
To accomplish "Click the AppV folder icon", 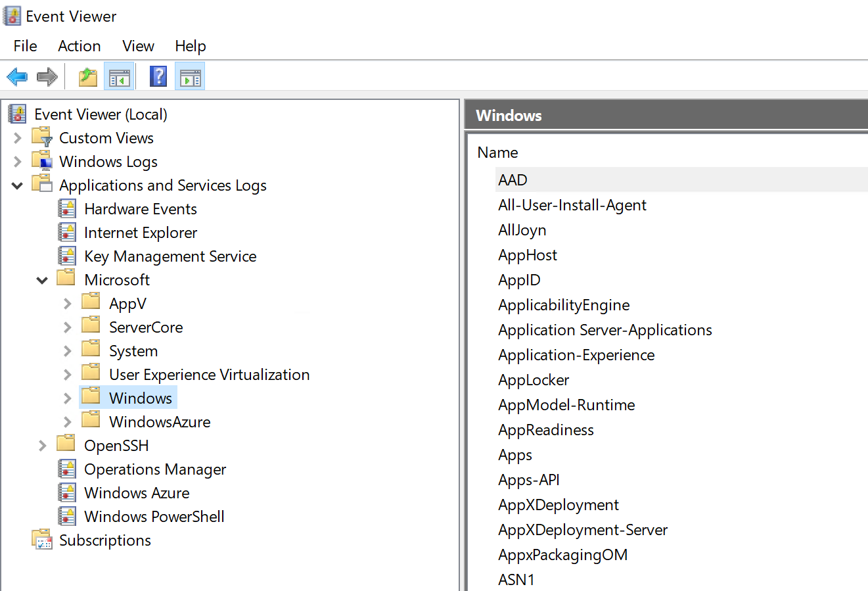I will [x=91, y=302].
